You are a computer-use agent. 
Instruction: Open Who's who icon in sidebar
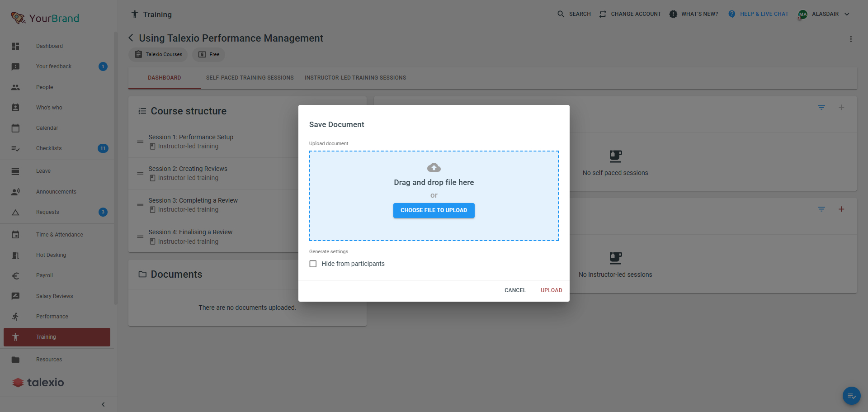pos(15,108)
